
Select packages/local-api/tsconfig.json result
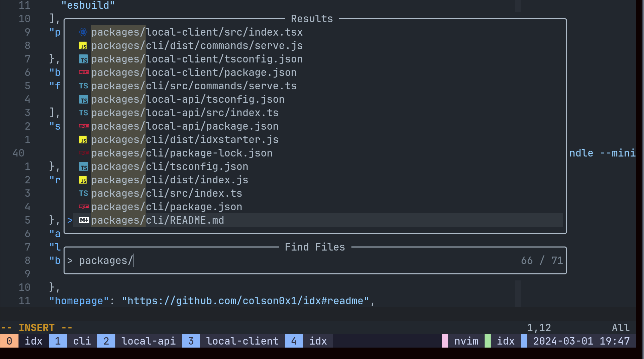pyautogui.click(x=188, y=99)
